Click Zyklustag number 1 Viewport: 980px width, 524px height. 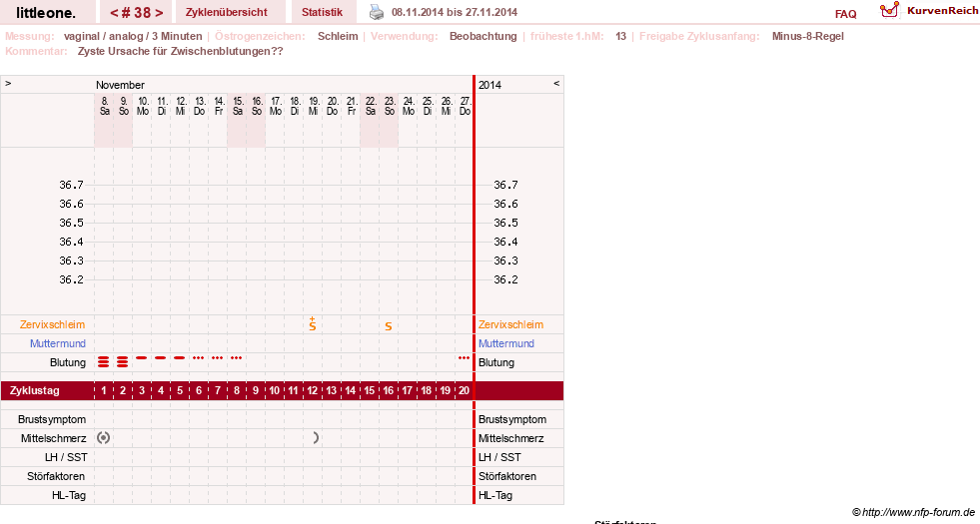point(104,390)
